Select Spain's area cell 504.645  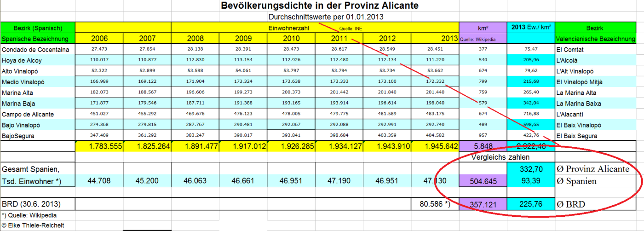click(483, 181)
